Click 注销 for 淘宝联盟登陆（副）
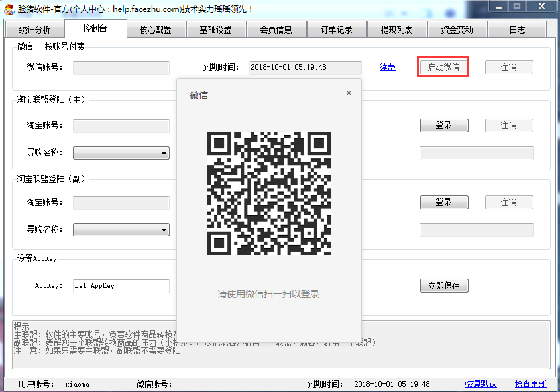 click(x=509, y=202)
